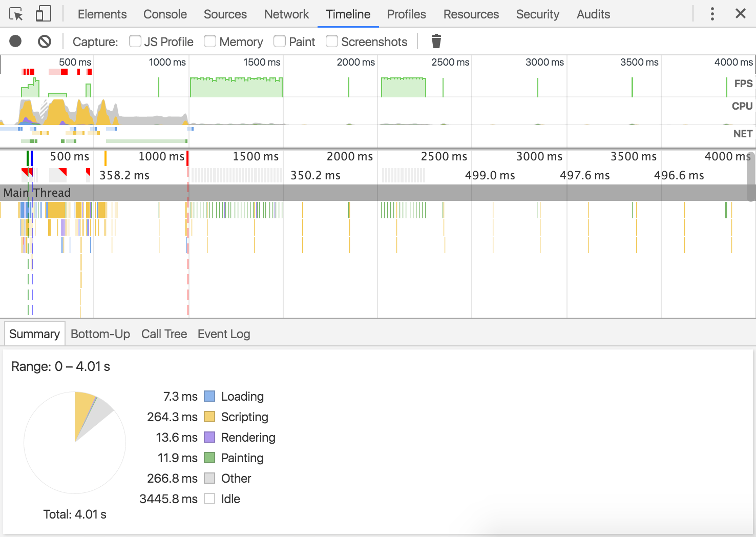Image resolution: width=756 pixels, height=537 pixels.
Task: Toggle the device toolbar icon
Action: coord(43,14)
